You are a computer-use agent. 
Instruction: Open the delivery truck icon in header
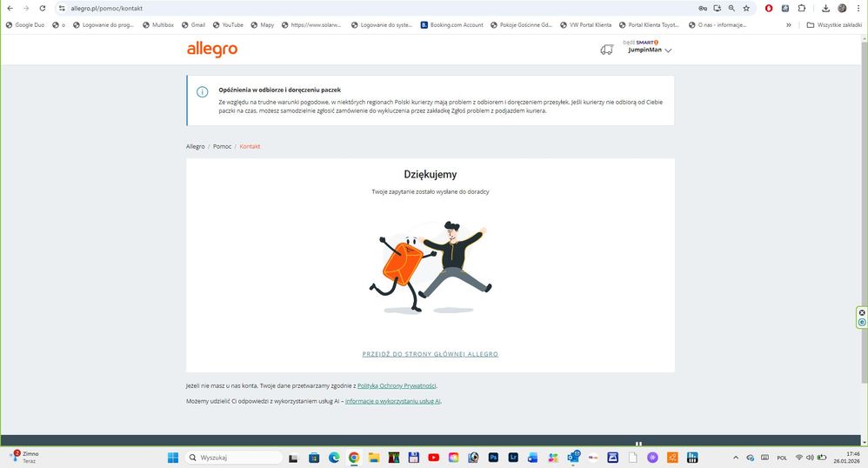coord(607,50)
